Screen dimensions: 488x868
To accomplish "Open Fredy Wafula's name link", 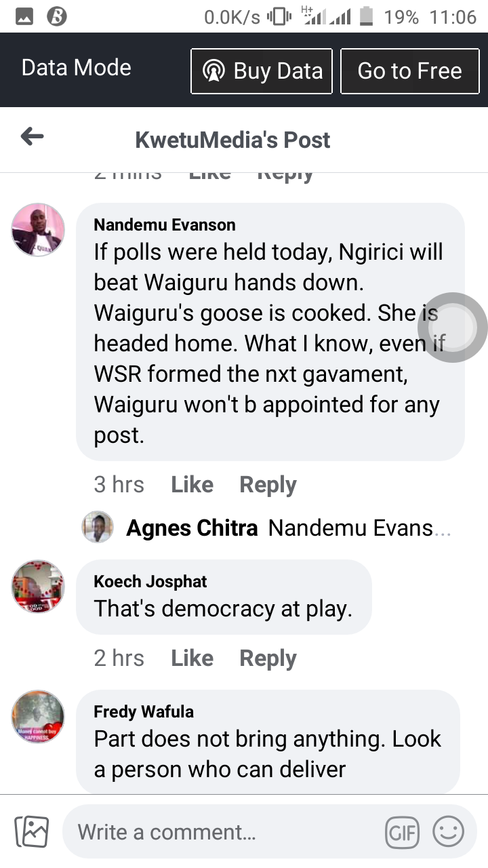I will [x=144, y=711].
